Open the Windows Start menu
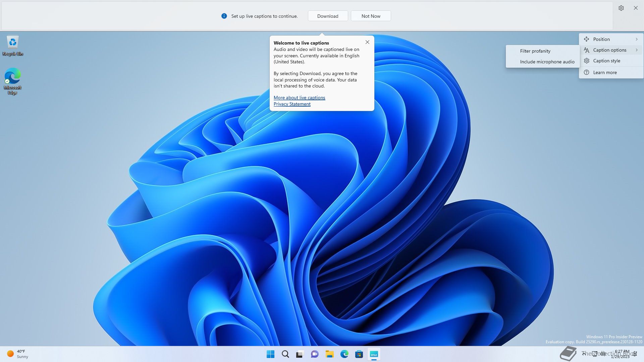The image size is (644, 362). [x=270, y=354]
